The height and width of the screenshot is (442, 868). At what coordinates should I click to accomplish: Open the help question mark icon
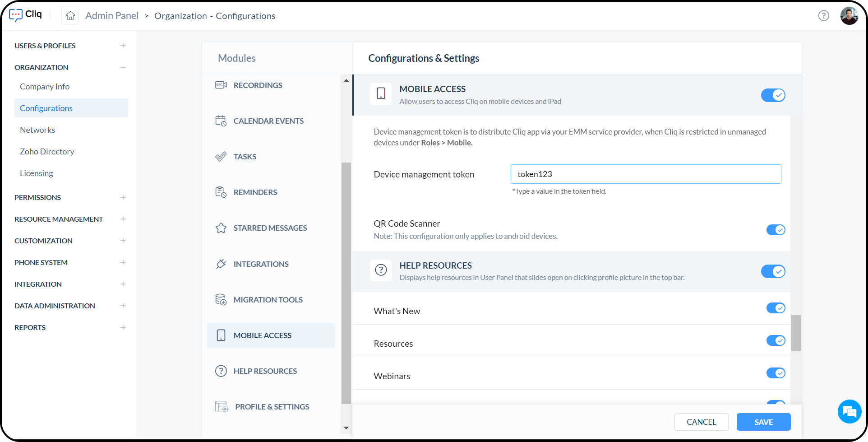[x=824, y=16]
